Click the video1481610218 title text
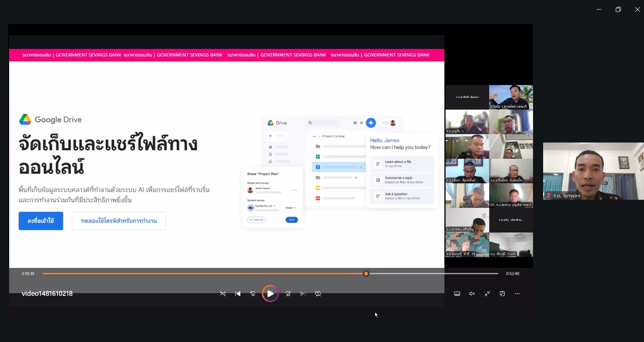Viewport: 644px width, 342px height. (47, 293)
